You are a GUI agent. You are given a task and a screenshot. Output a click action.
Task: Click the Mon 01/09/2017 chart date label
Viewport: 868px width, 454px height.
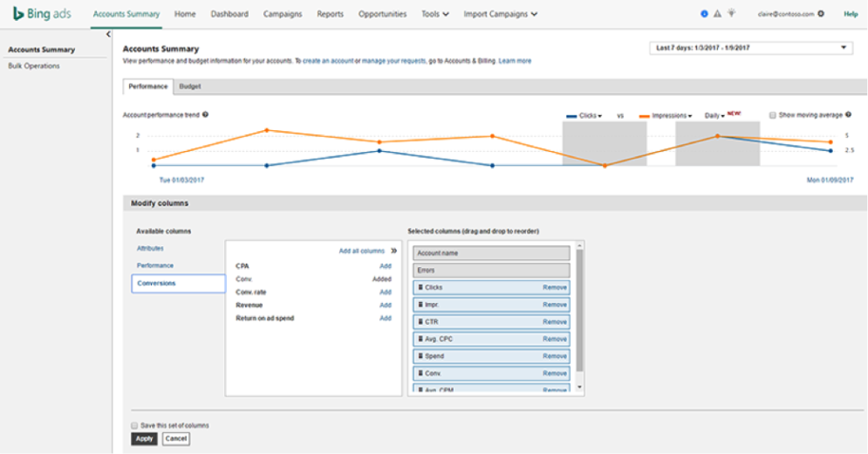pos(830,180)
